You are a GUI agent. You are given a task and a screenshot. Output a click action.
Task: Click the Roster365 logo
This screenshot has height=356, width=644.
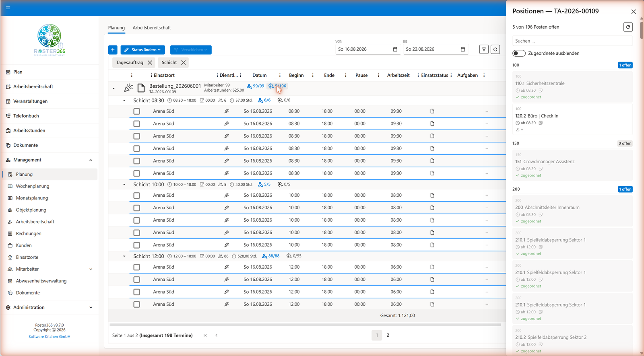(50, 40)
